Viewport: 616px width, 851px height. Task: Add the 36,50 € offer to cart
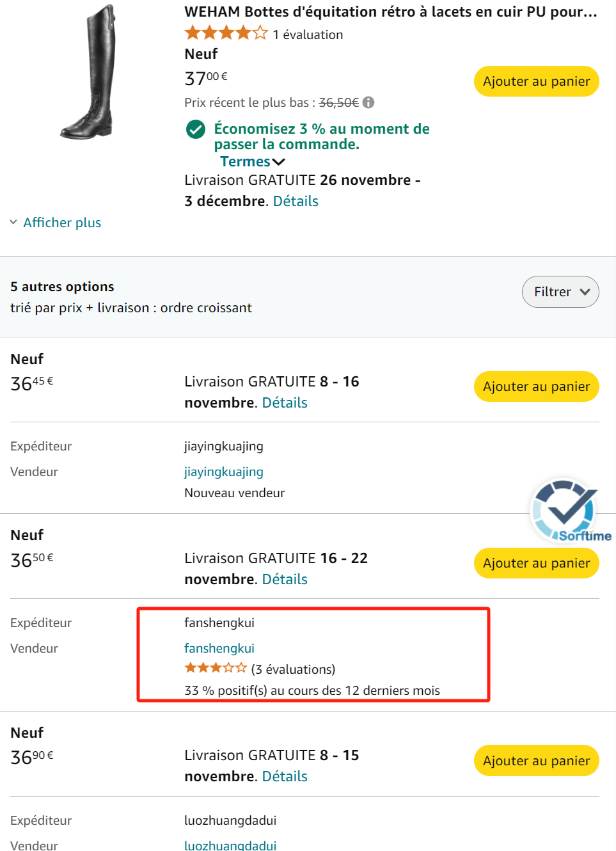[x=536, y=563]
